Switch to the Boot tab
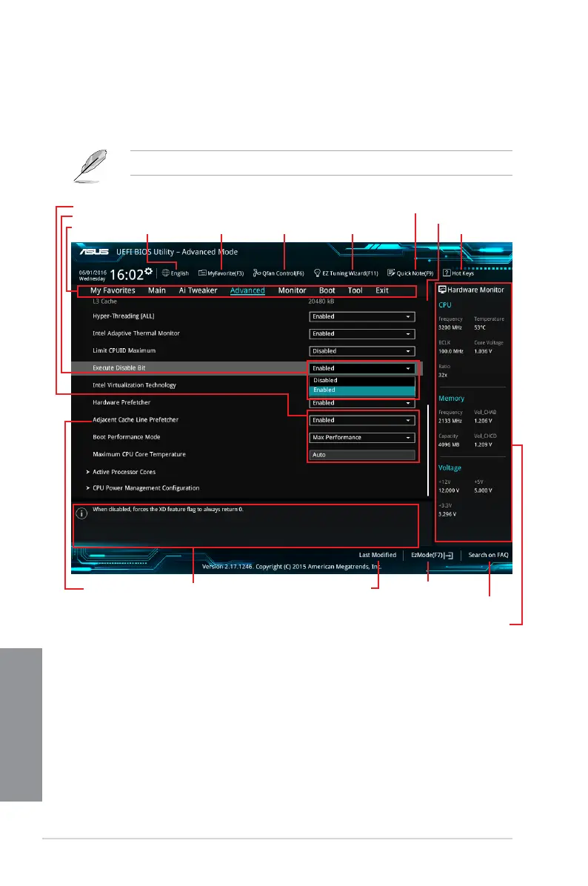Viewport: 588px width, 886px height. [x=327, y=290]
